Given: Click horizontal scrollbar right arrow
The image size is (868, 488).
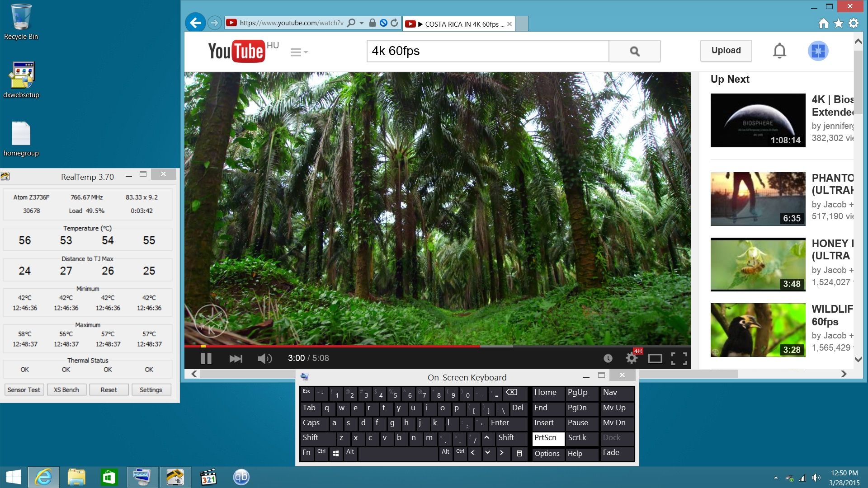Looking at the screenshot, I should point(844,374).
